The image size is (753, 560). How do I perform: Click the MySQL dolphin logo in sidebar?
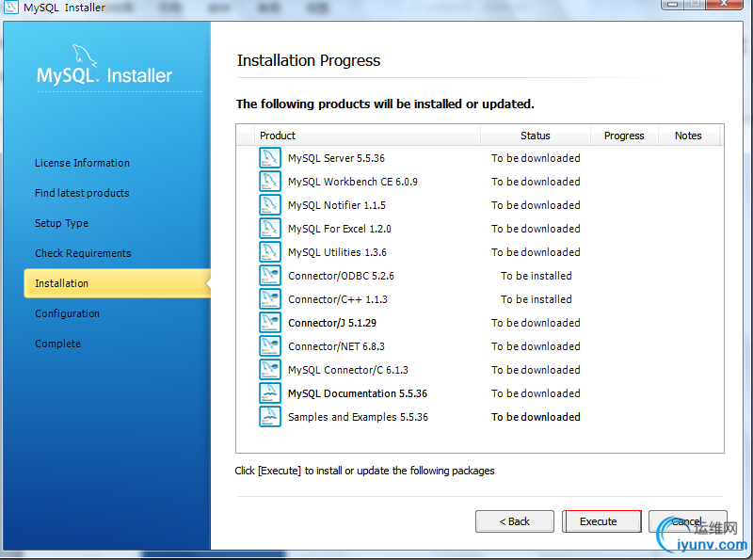coord(85,56)
